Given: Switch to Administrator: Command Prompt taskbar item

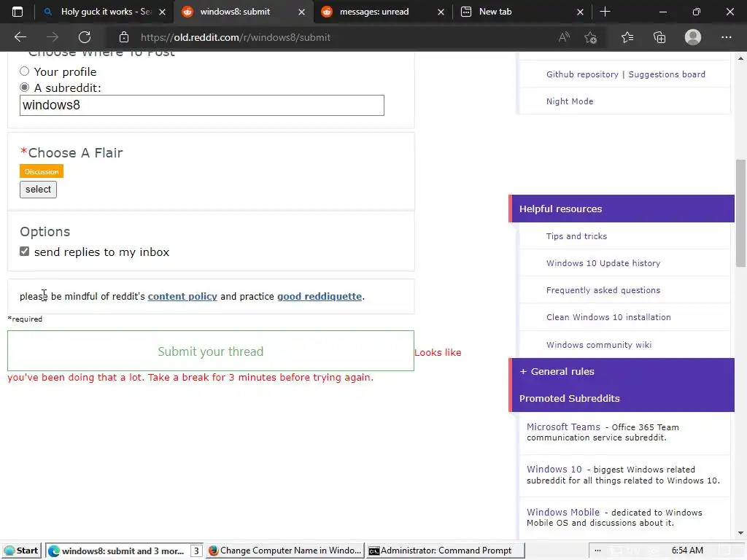Looking at the screenshot, I should [x=446, y=551].
